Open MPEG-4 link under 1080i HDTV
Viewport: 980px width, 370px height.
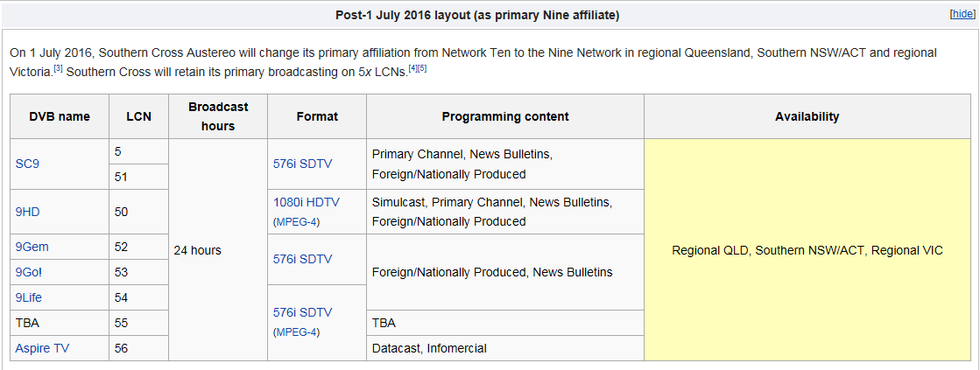(x=297, y=221)
